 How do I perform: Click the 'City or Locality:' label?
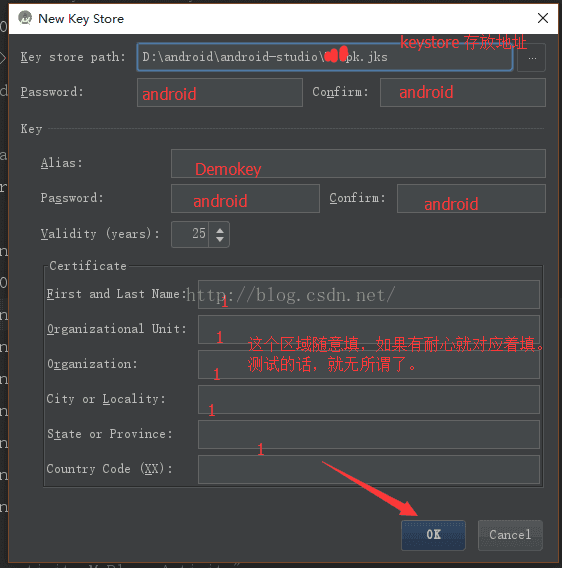(106, 399)
